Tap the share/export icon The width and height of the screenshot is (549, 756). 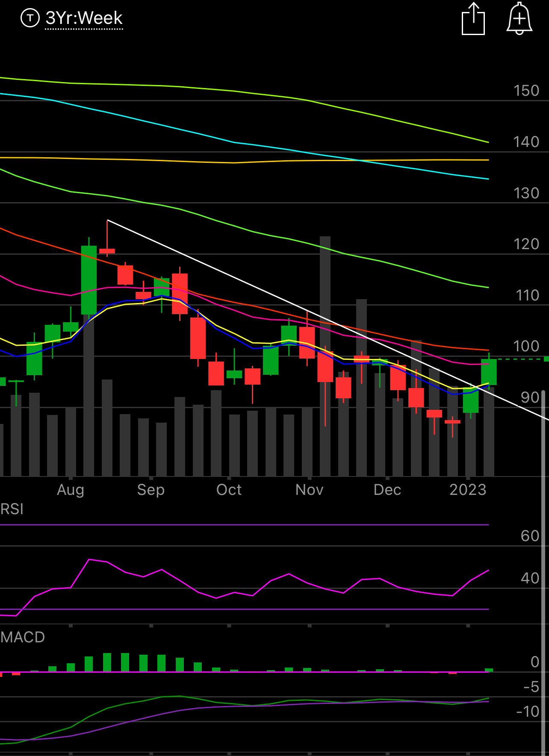coord(473,18)
